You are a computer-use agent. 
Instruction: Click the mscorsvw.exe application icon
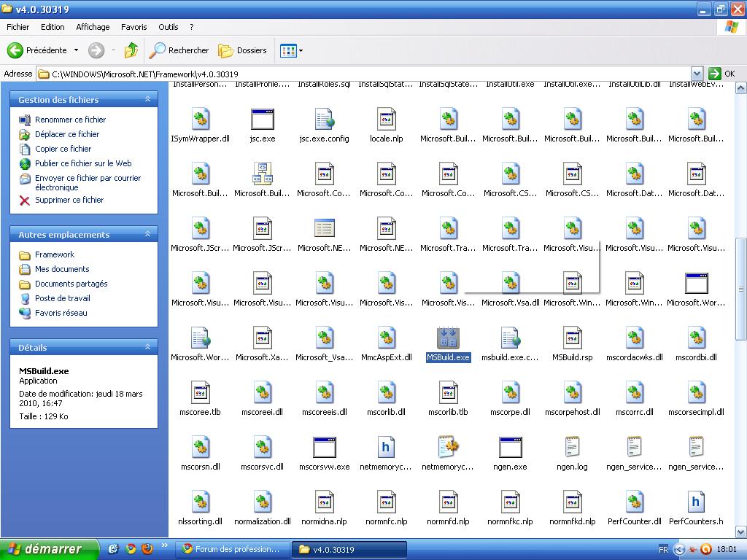(x=324, y=447)
